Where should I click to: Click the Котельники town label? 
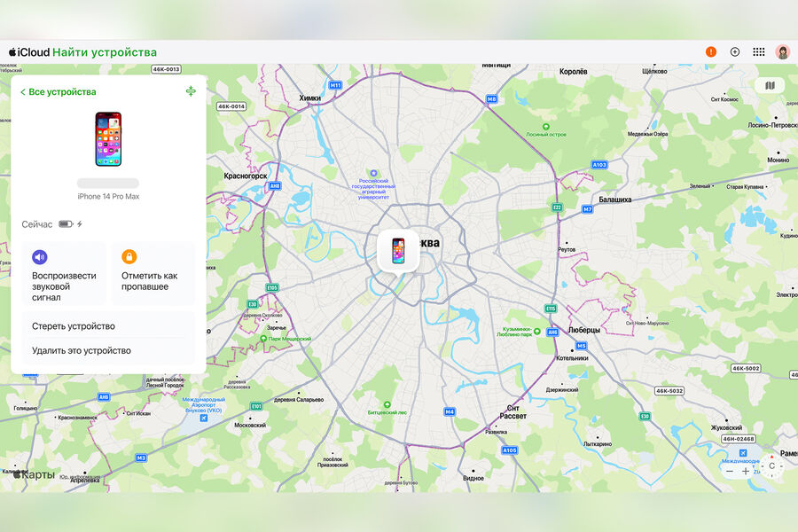click(x=572, y=358)
